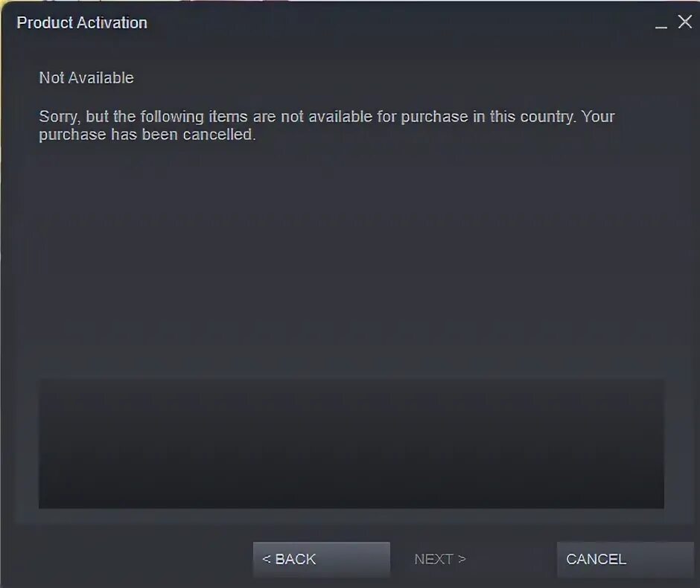Minimize the Product Activation window
Image resolution: width=700 pixels, height=588 pixels.
coord(661,24)
